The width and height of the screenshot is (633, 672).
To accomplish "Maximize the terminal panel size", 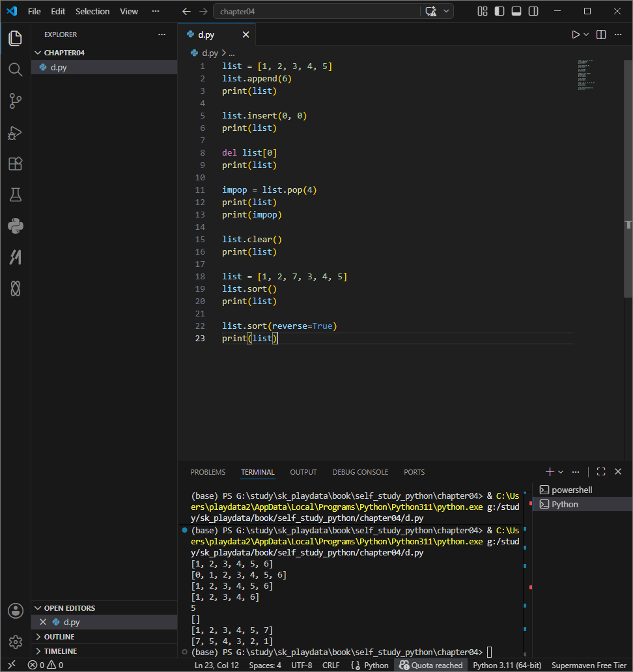I will coord(601,472).
